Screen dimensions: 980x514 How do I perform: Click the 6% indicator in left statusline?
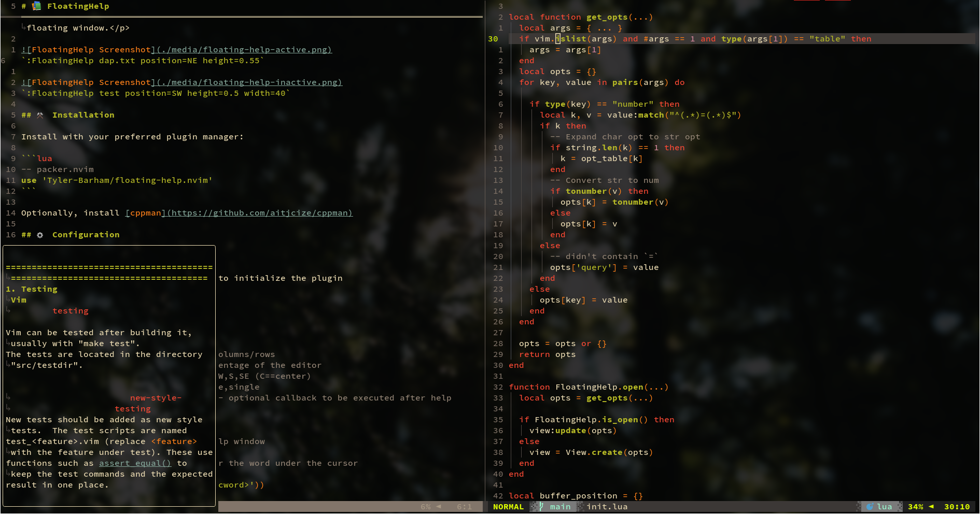tap(426, 507)
